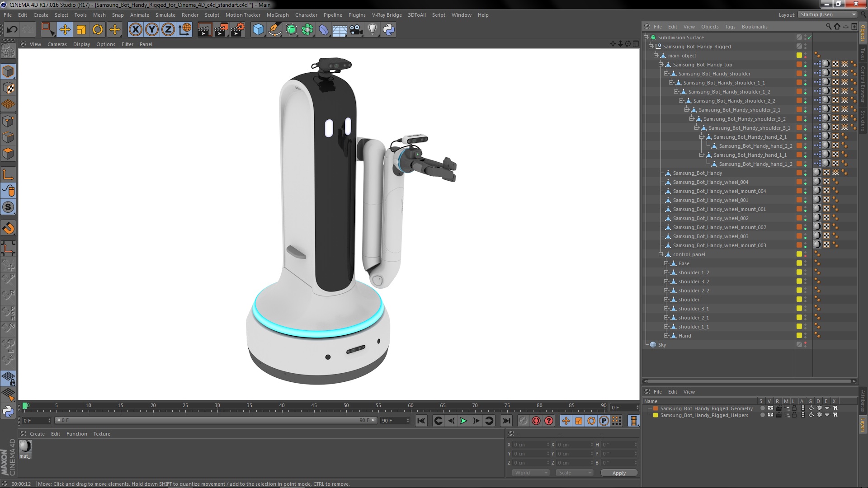The width and height of the screenshot is (868, 488).
Task: Select the Rotate tool
Action: click(x=98, y=30)
